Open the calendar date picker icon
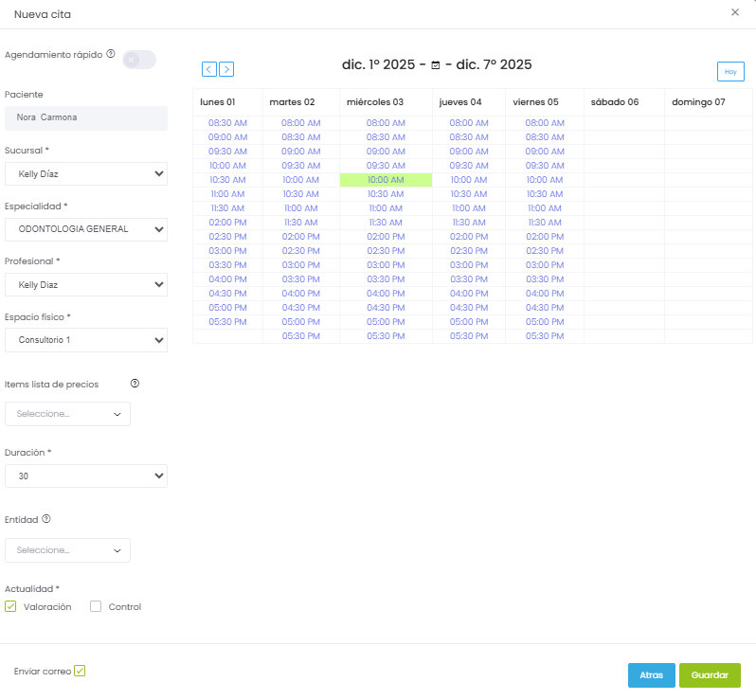 pos(436,65)
